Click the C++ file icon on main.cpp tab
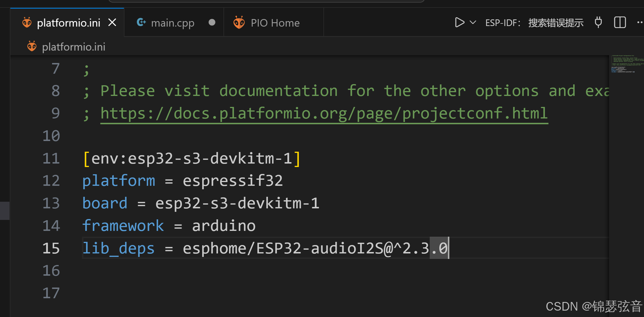644x317 pixels. (141, 22)
